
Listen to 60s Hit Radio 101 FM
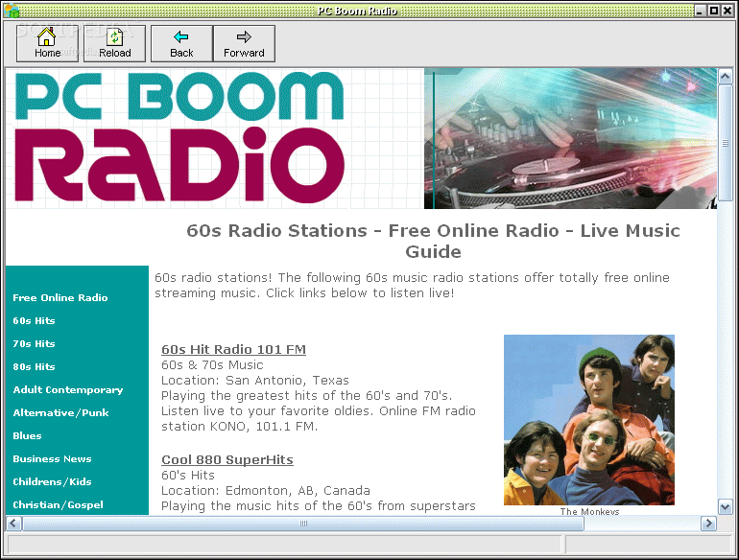tap(234, 349)
